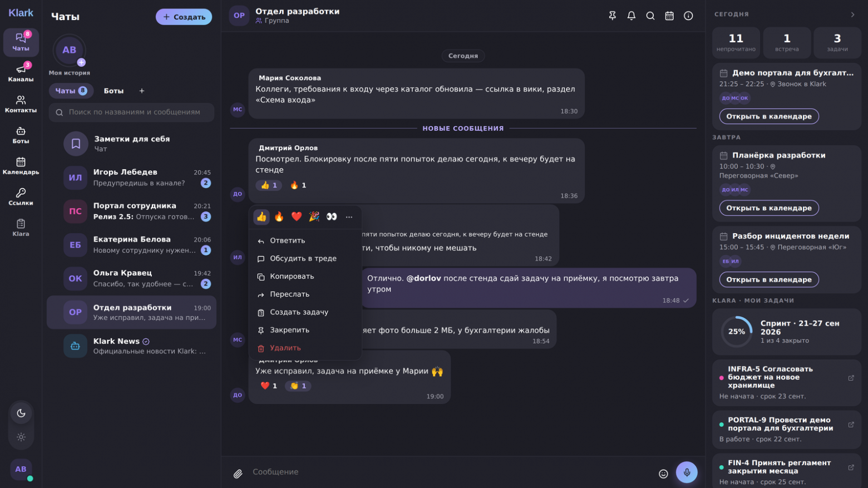This screenshot has height=488, width=868.
Task: Toggle the fire reaction on the 18:36 message
Action: (x=298, y=185)
